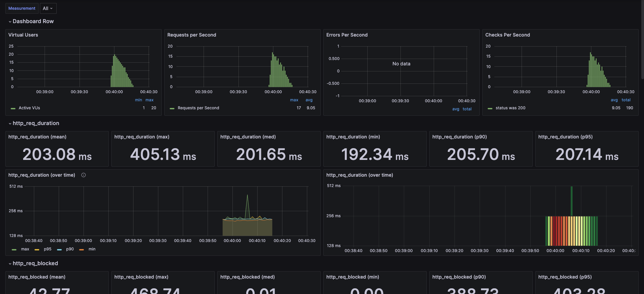The image size is (644, 294).
Task: Click the 205.70 ms p90 value
Action: click(481, 155)
